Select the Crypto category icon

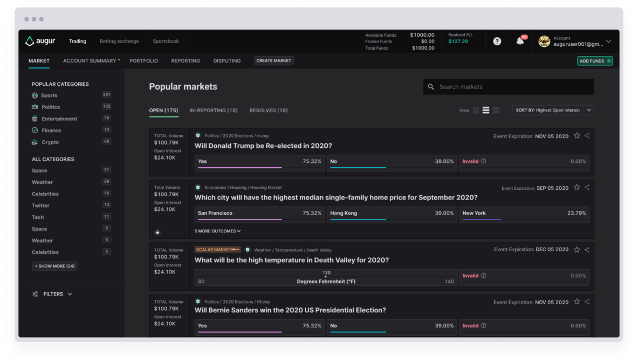pyautogui.click(x=33, y=142)
